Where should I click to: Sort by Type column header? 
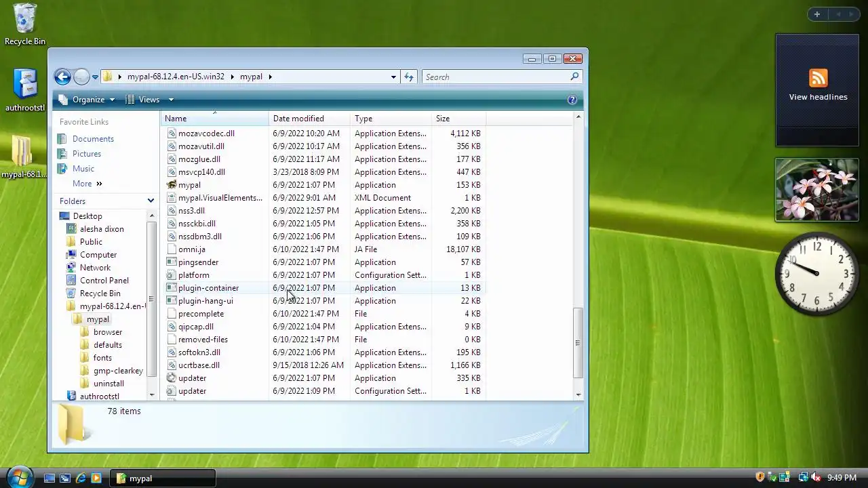coord(391,119)
